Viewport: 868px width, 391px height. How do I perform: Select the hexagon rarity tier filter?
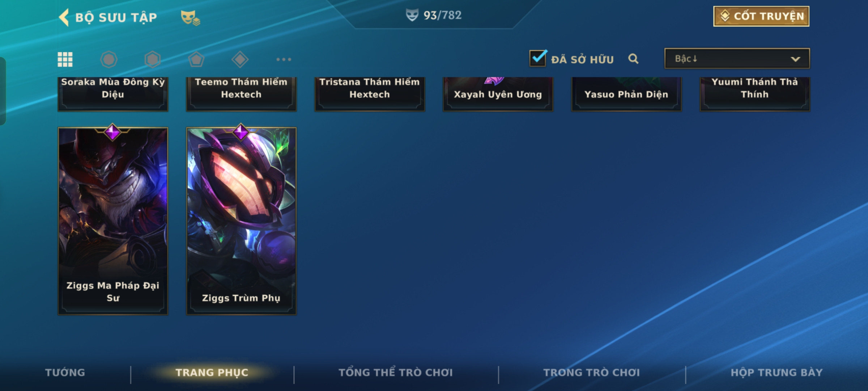[153, 59]
